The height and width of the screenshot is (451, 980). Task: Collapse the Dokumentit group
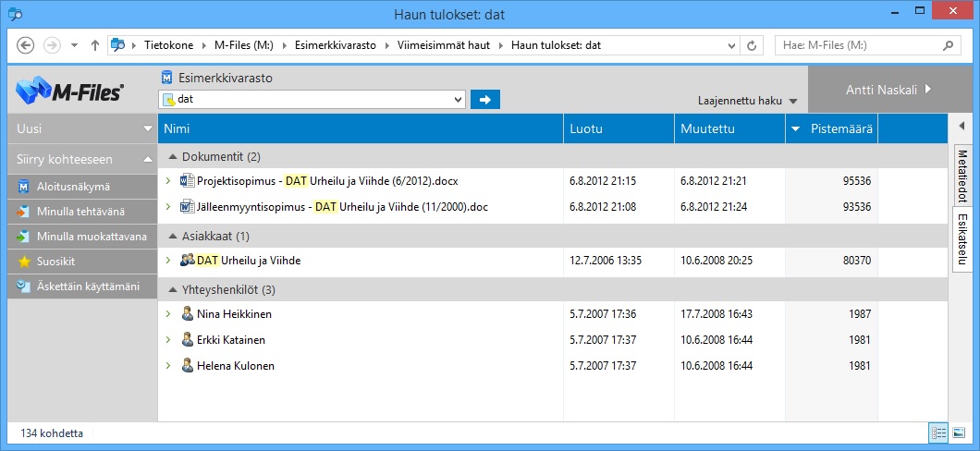click(x=173, y=156)
